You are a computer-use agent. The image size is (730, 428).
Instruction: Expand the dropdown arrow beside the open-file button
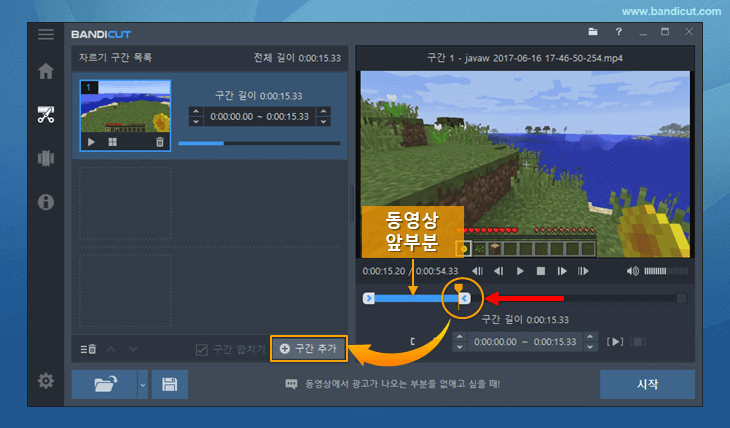(x=142, y=385)
